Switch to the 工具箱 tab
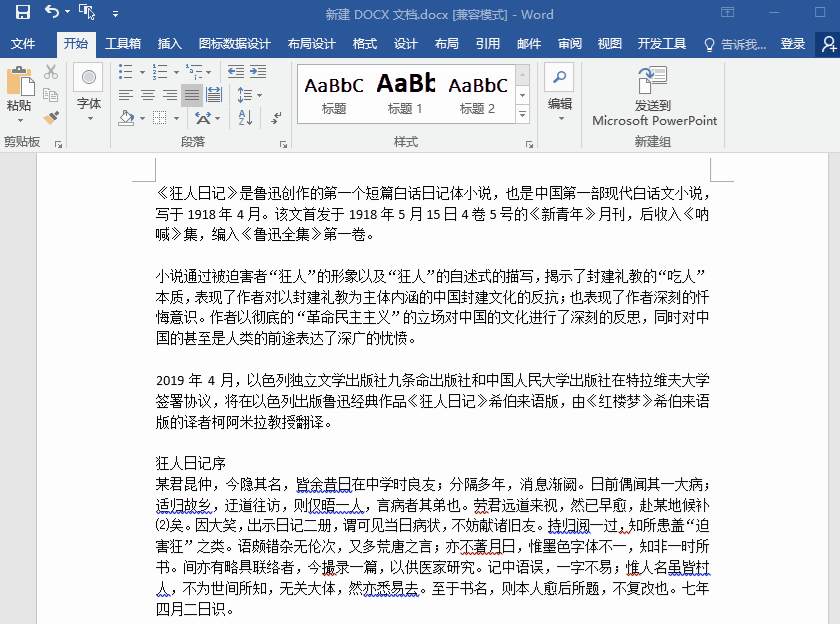840x624 pixels. 123,44
